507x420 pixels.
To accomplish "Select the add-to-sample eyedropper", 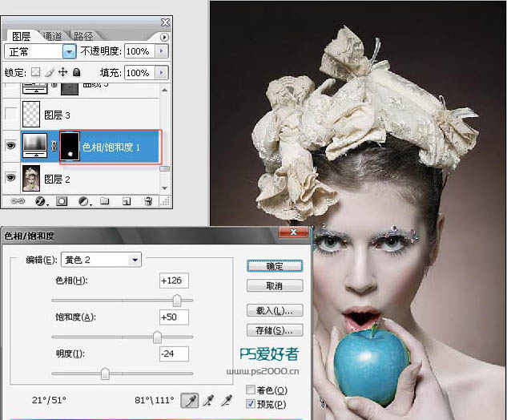I will click(x=209, y=399).
